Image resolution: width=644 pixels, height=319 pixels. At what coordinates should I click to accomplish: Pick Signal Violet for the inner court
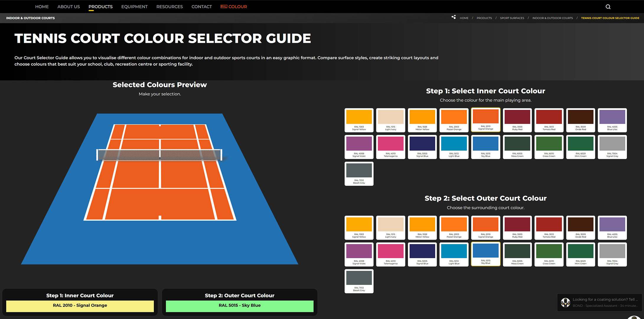coord(359,147)
